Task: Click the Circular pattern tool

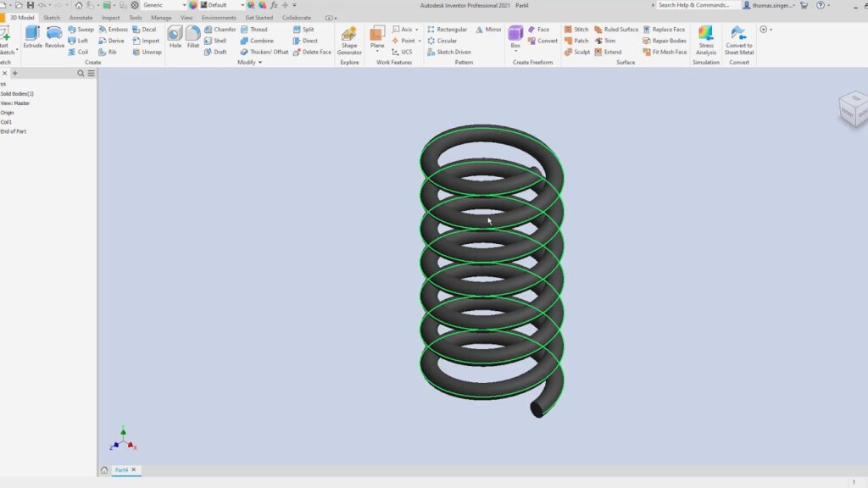Action: click(x=442, y=41)
